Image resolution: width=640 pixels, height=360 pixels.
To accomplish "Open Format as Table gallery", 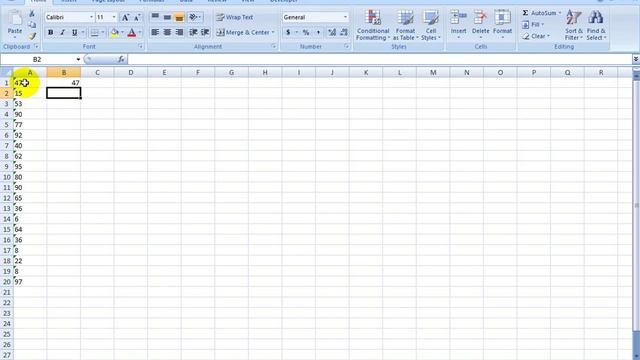I will point(405,25).
